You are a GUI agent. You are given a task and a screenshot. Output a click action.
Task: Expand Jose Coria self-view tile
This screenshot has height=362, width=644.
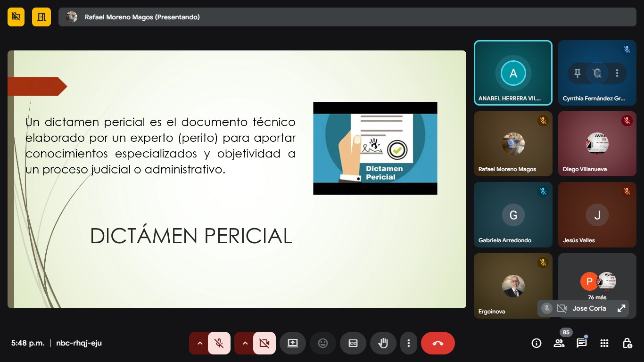tap(621, 308)
